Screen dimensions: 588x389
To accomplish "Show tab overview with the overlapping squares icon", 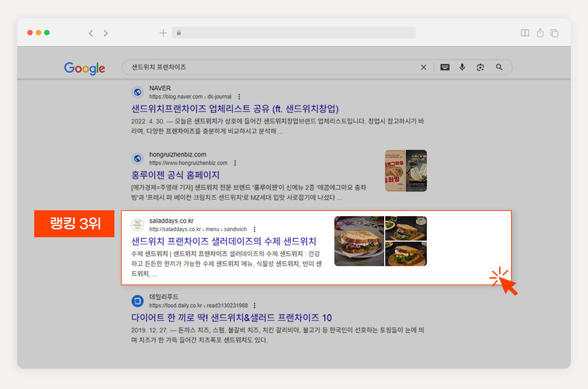I will click(x=554, y=33).
